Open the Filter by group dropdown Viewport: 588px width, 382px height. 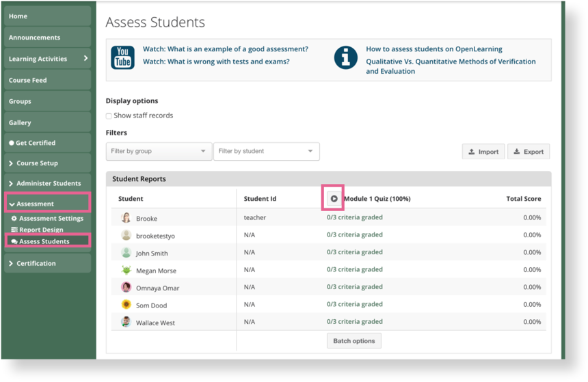tap(159, 151)
